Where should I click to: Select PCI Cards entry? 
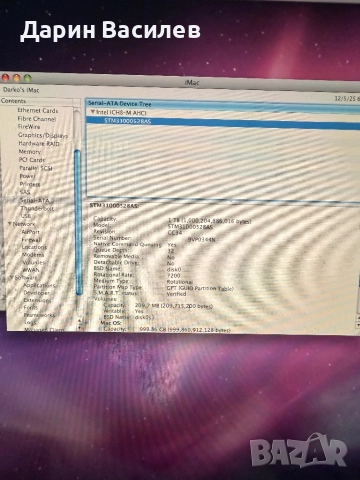(x=32, y=160)
